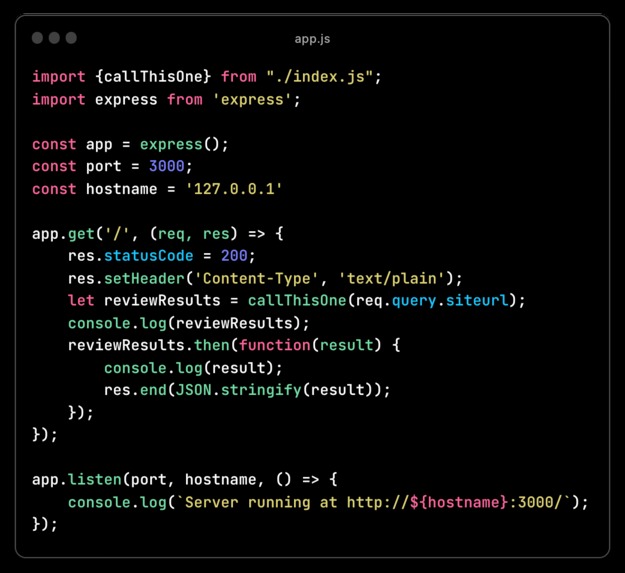Click the 200 status value
The image size is (625, 573).
tap(234, 255)
